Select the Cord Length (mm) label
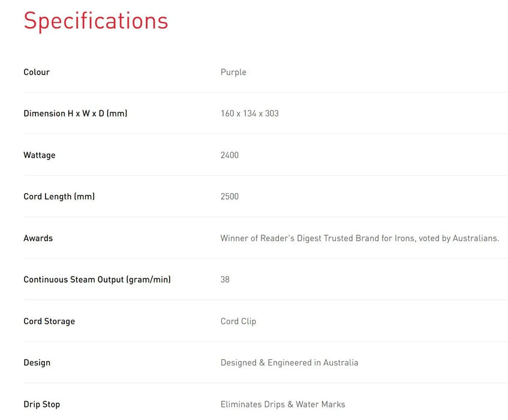The height and width of the screenshot is (420, 508). pos(59,196)
